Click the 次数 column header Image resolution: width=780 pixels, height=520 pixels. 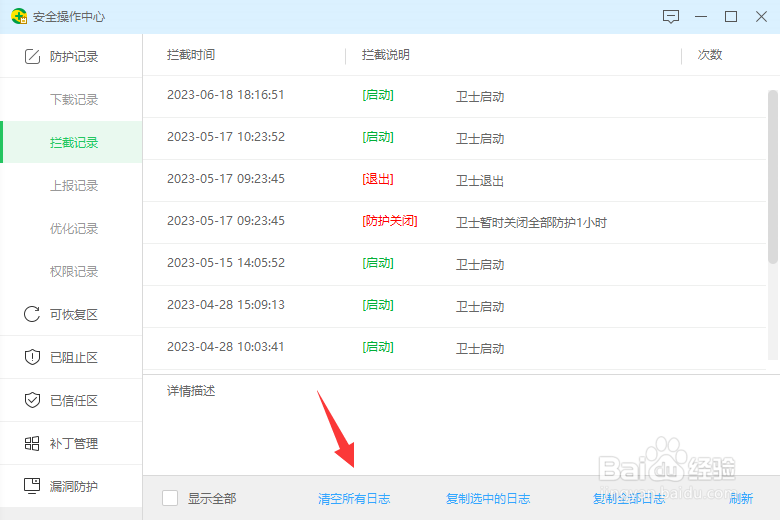(x=709, y=55)
